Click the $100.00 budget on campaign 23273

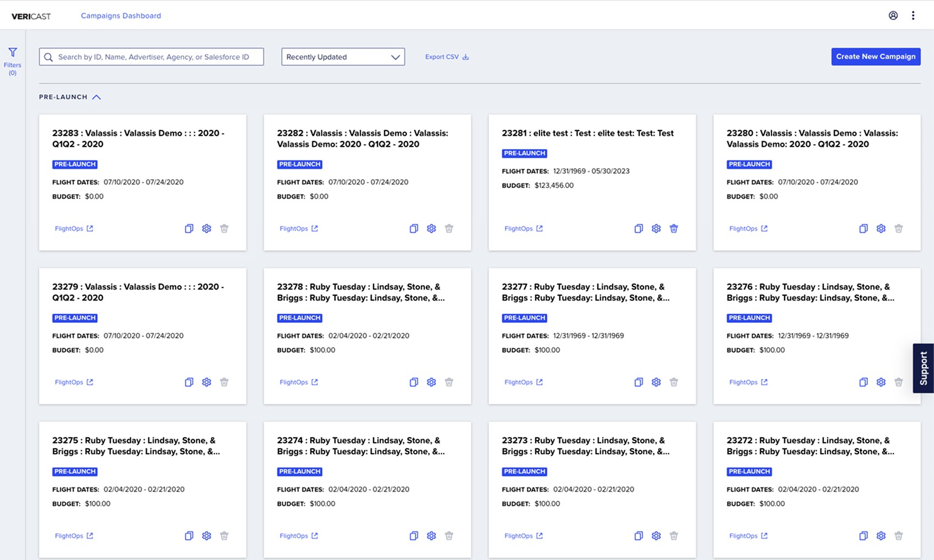[547, 504]
